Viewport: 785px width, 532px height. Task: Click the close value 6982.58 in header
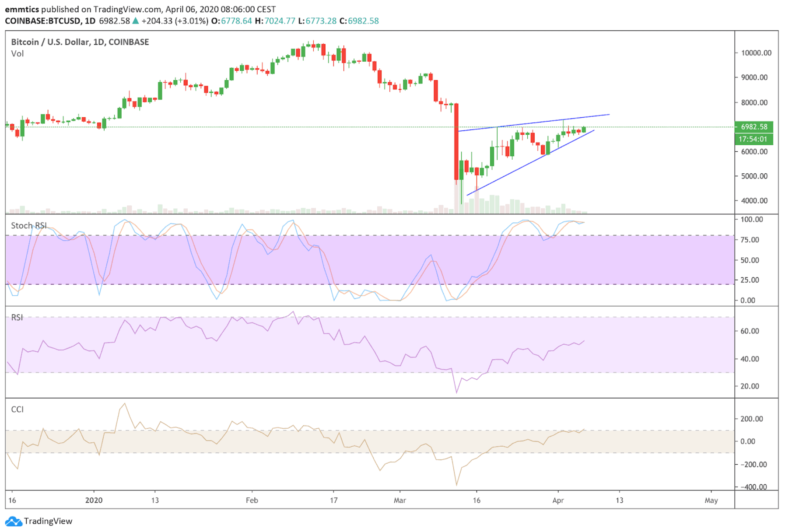pyautogui.click(x=363, y=21)
